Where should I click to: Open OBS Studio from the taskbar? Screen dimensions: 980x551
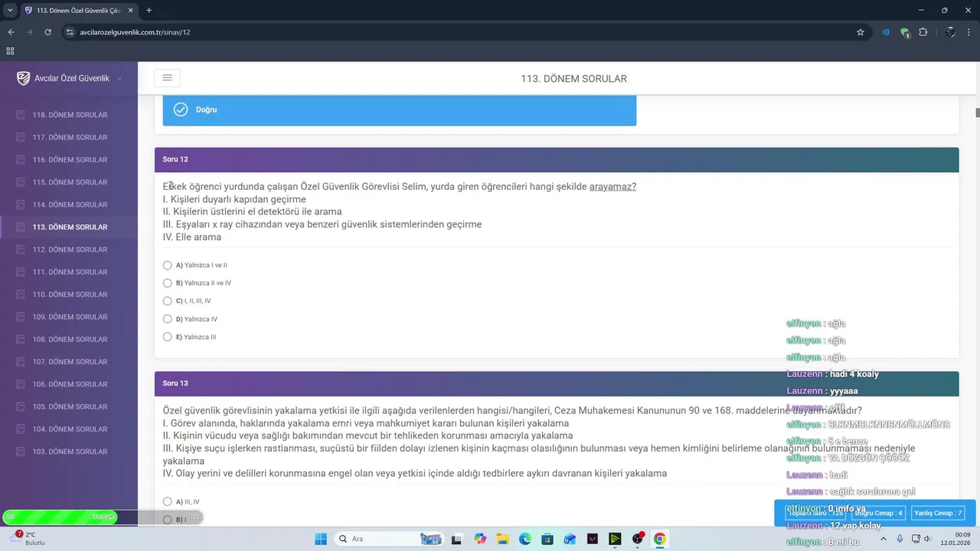pyautogui.click(x=638, y=539)
